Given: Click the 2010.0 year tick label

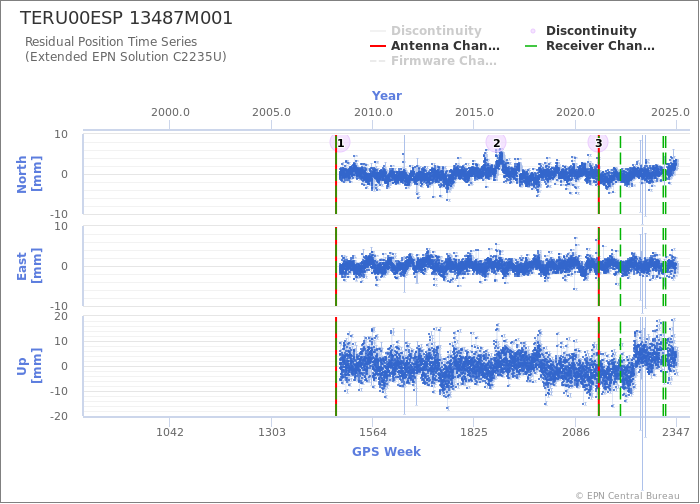Looking at the screenshot, I should 373,112.
